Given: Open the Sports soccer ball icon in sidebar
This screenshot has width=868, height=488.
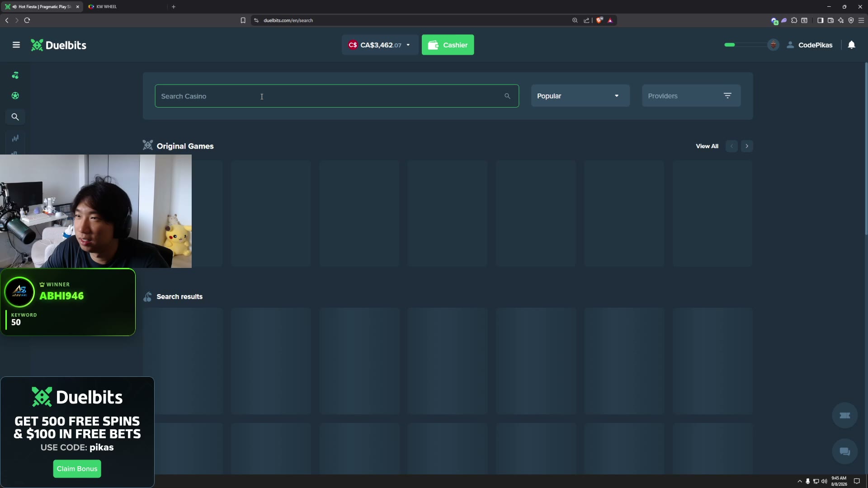Looking at the screenshot, I should click(15, 96).
